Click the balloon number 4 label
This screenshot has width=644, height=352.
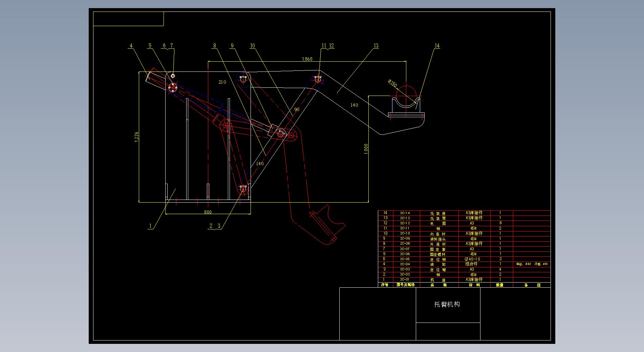click(131, 46)
